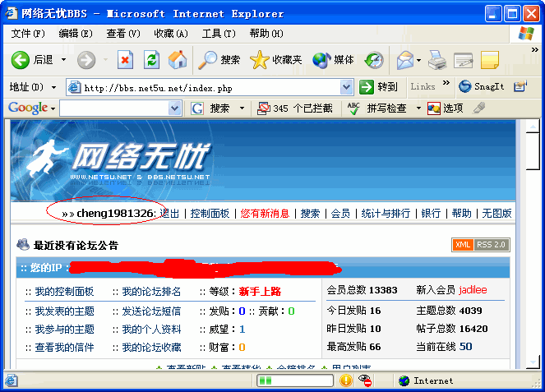Click the highlighter pen icon
The image size is (545, 392).
coord(479,108)
